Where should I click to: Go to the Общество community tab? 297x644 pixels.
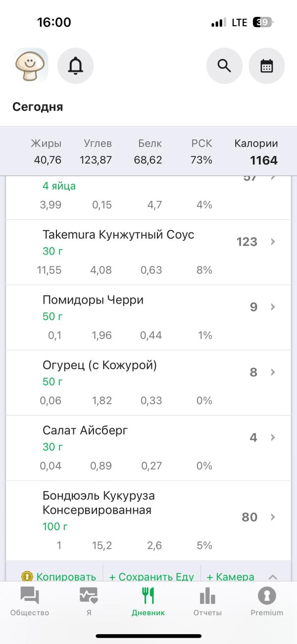click(x=30, y=601)
